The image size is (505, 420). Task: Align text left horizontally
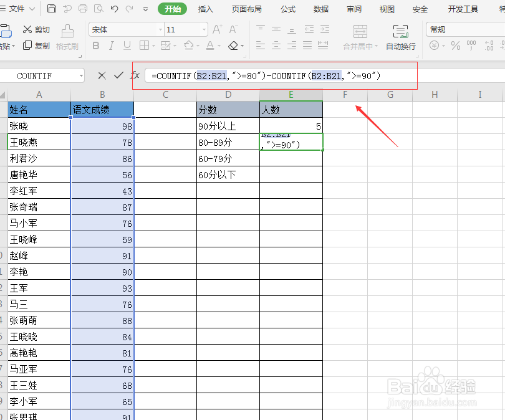[260, 45]
